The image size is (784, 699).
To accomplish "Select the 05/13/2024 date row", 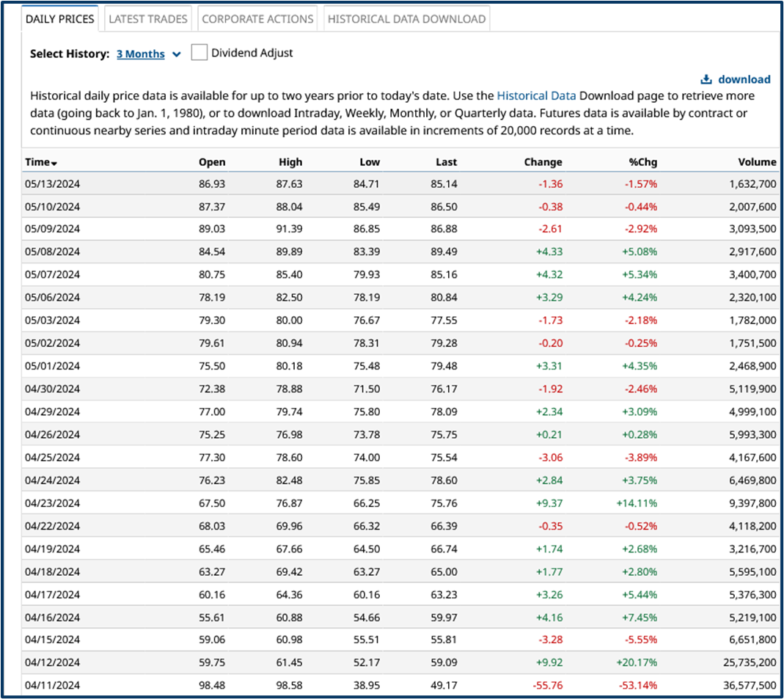I will point(53,184).
